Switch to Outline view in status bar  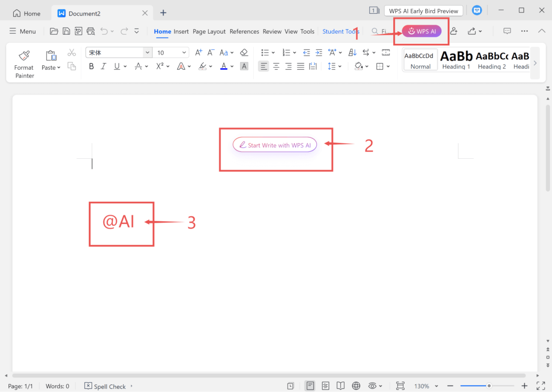(x=326, y=386)
